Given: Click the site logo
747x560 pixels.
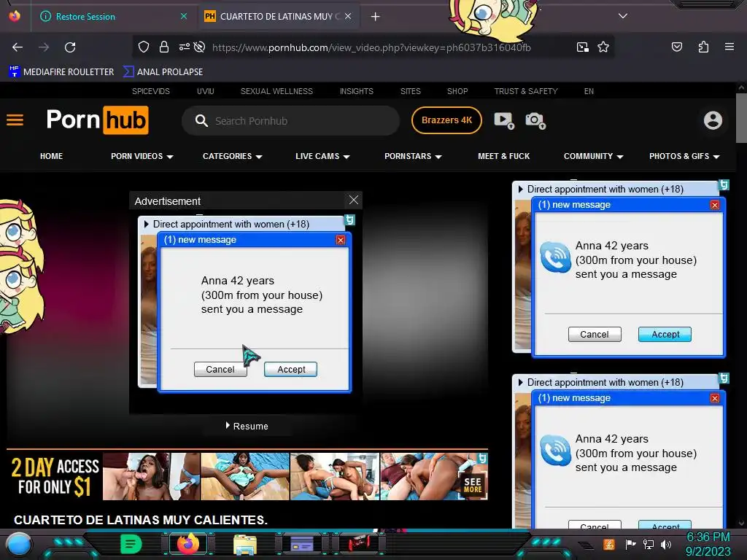Looking at the screenshot, I should [x=97, y=120].
